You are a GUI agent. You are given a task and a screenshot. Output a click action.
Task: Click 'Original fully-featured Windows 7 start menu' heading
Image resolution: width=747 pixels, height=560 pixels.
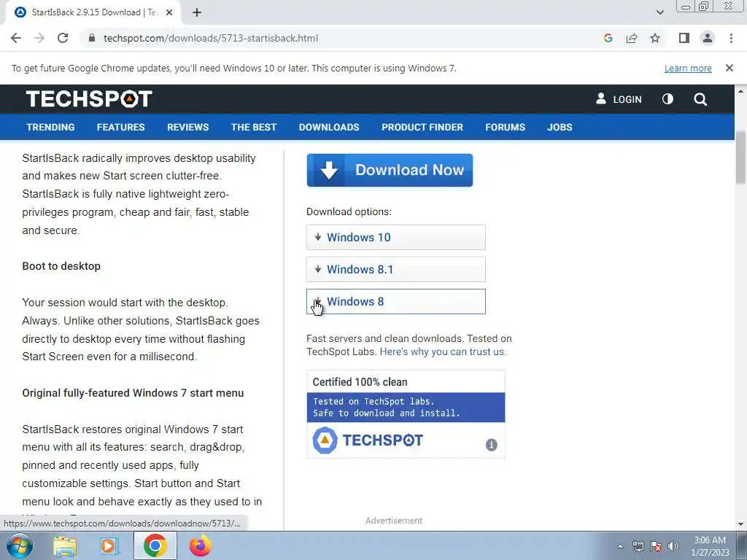pyautogui.click(x=133, y=393)
